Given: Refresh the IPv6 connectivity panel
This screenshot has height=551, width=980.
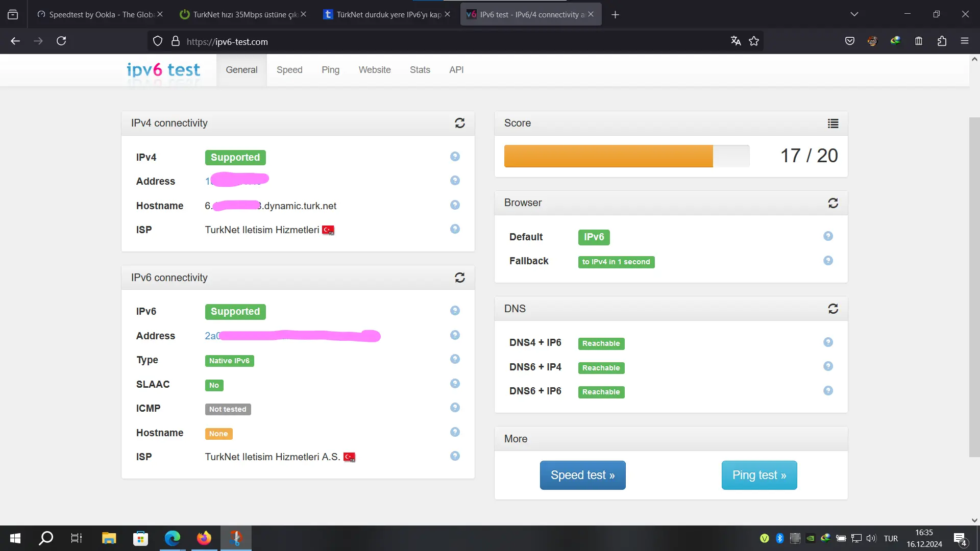Looking at the screenshot, I should pyautogui.click(x=460, y=278).
